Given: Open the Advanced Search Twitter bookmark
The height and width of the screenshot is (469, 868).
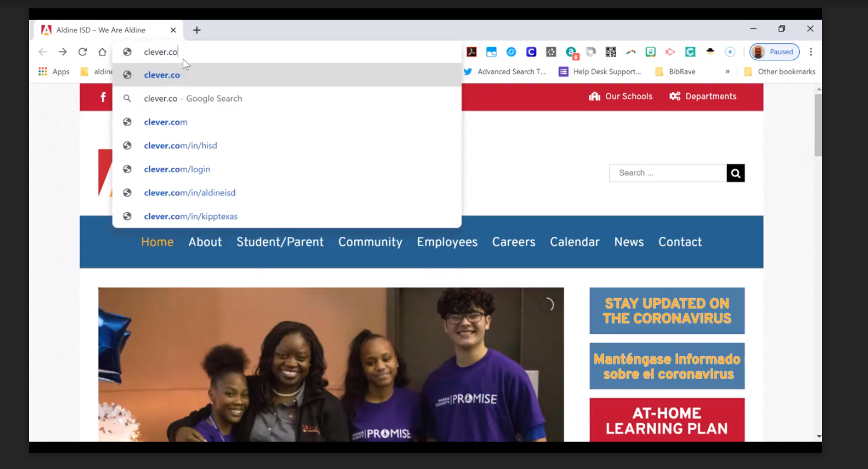Looking at the screenshot, I should 505,71.
